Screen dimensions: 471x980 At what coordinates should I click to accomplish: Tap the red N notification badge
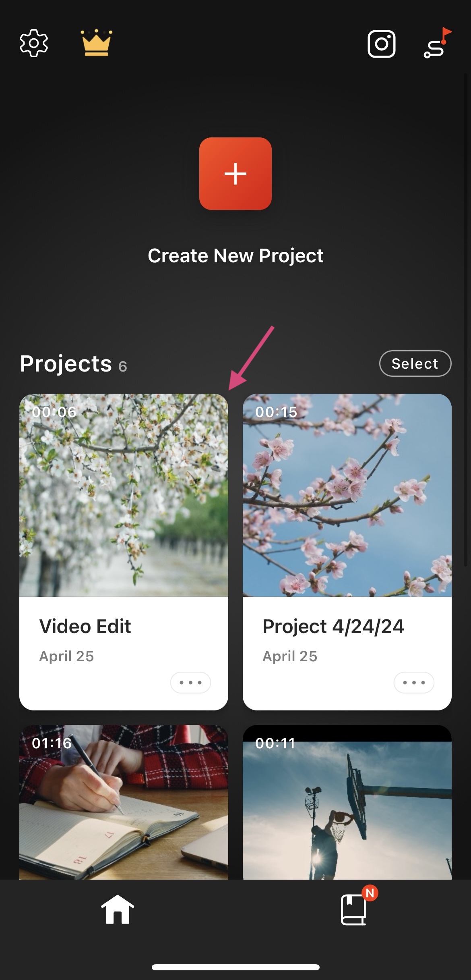click(370, 893)
